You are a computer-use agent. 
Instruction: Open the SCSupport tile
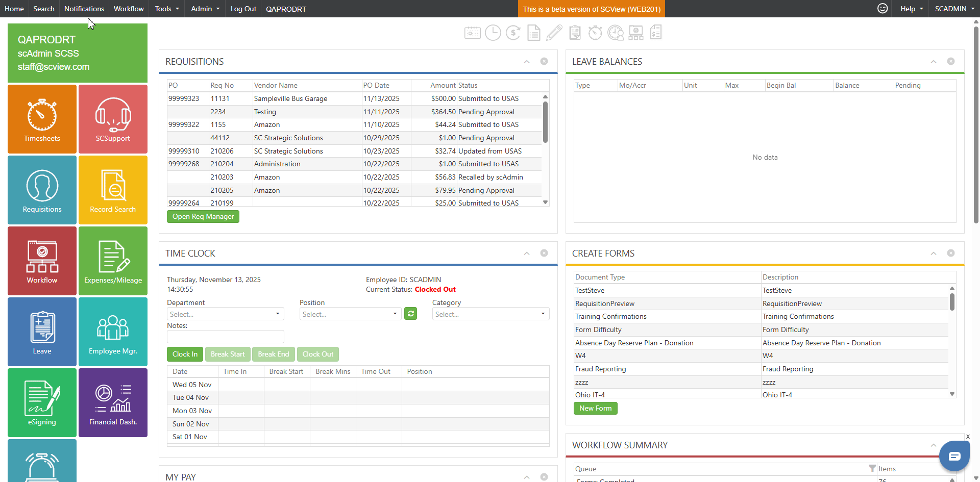coord(113,119)
